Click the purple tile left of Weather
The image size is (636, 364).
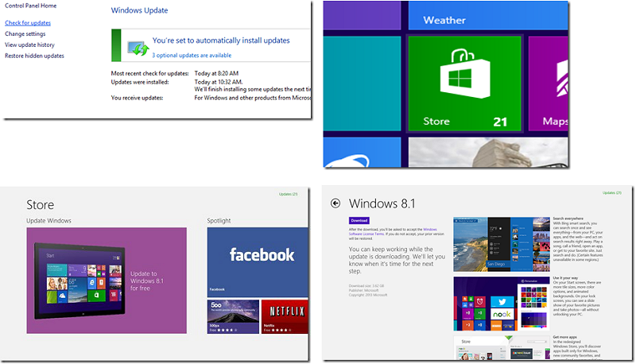point(362,15)
